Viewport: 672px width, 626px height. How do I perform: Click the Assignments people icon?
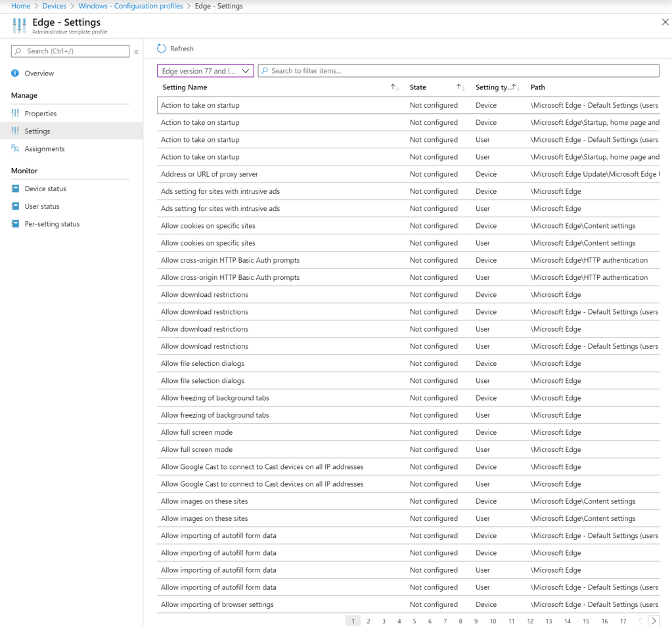[x=15, y=149]
